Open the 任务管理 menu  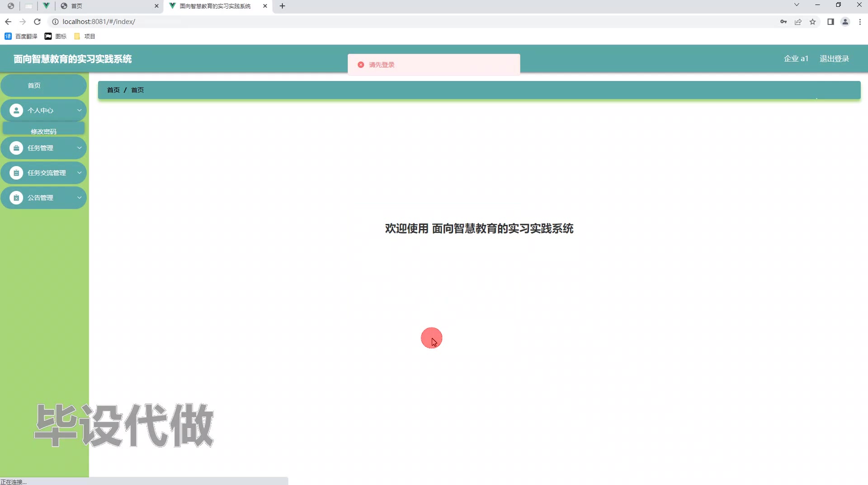coord(43,148)
